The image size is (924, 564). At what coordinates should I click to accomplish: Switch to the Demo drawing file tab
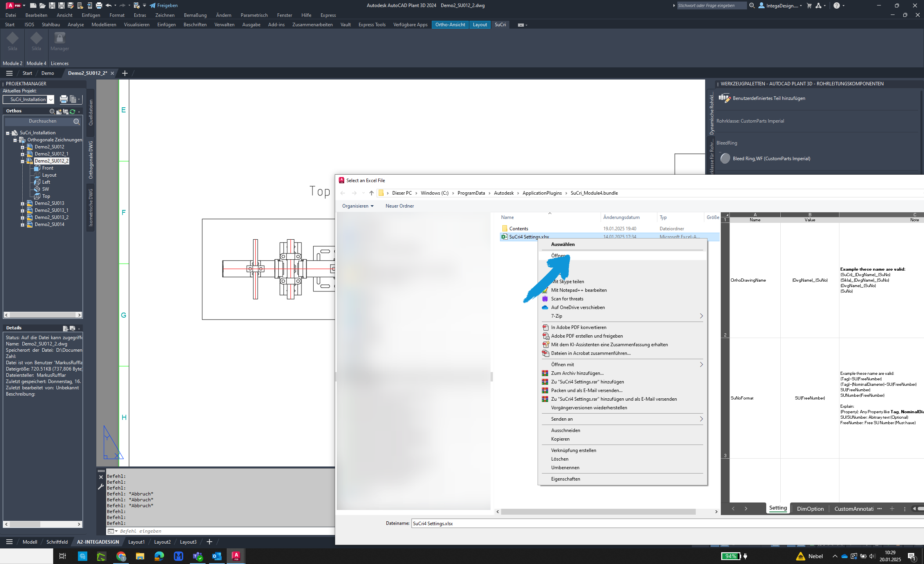[48, 73]
